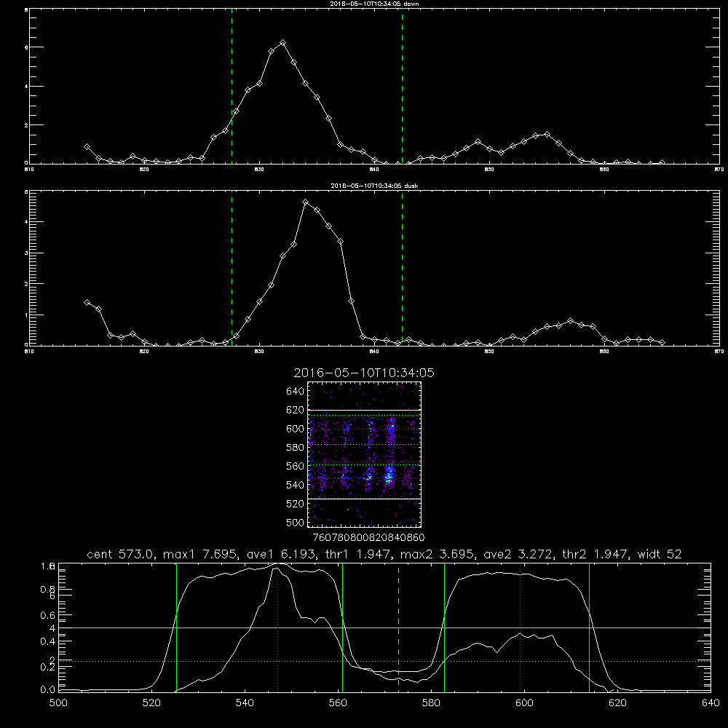Click the heatmap x-axis labels 760780800820840860
Viewport: 728px width, 728px height.
(x=369, y=538)
